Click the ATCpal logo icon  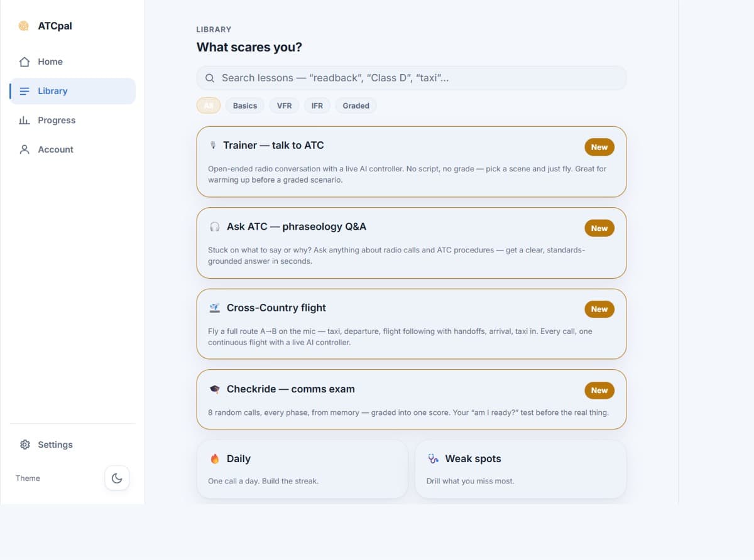24,26
